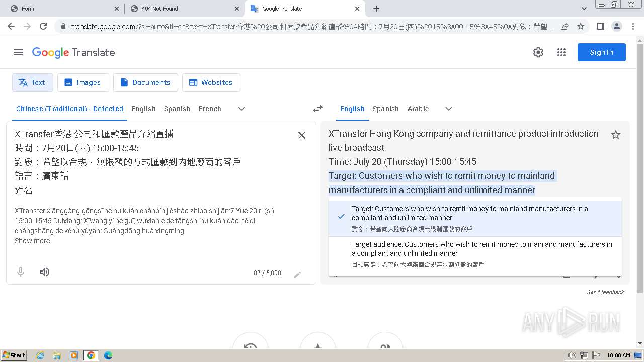Switch to the 404 Not Found tab
This screenshot has width=644, height=362.
184,9
